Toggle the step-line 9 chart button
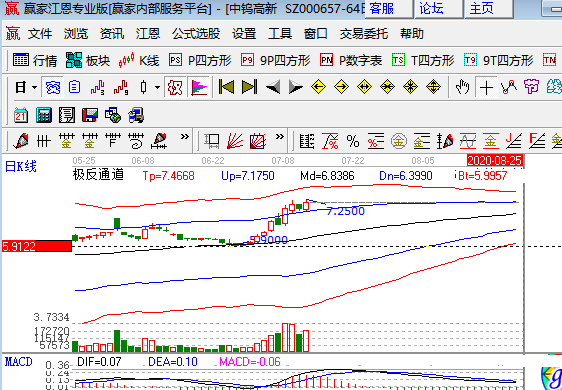 [x=120, y=87]
